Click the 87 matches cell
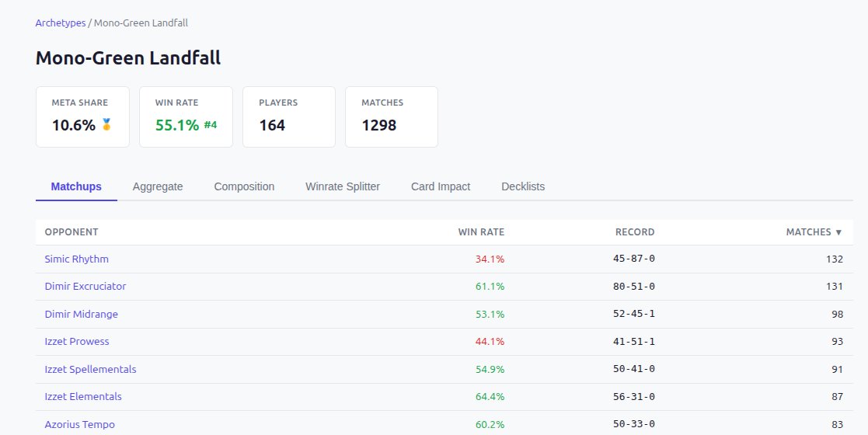The image size is (868, 435). click(837, 396)
